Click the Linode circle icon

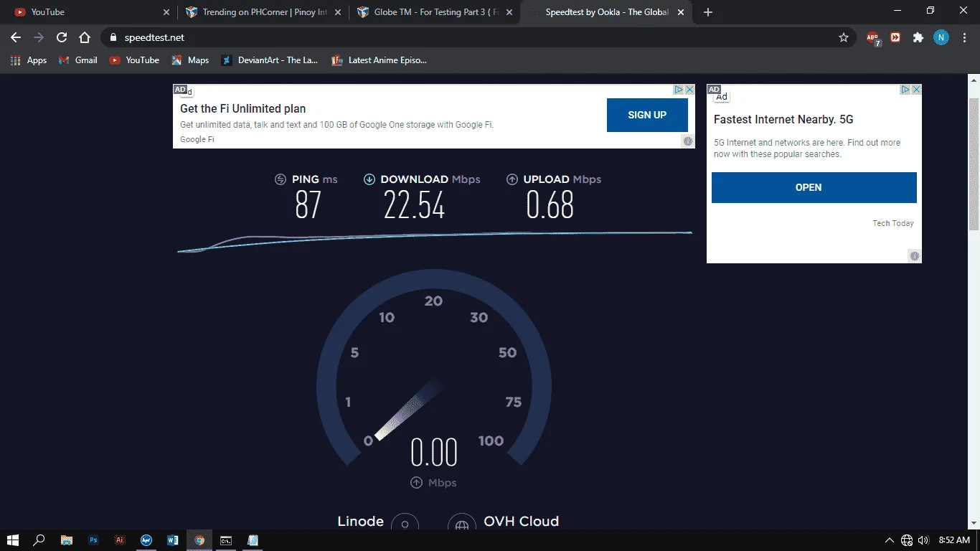click(x=405, y=524)
